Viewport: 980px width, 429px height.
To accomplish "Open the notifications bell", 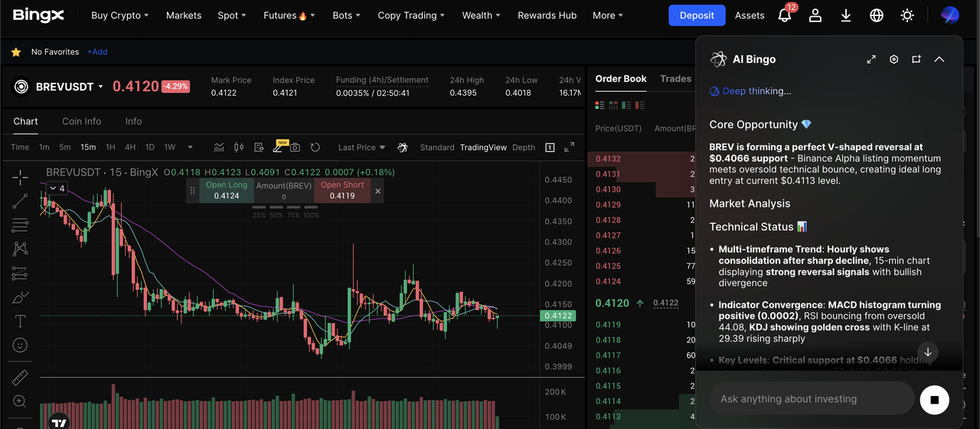I will click(785, 15).
